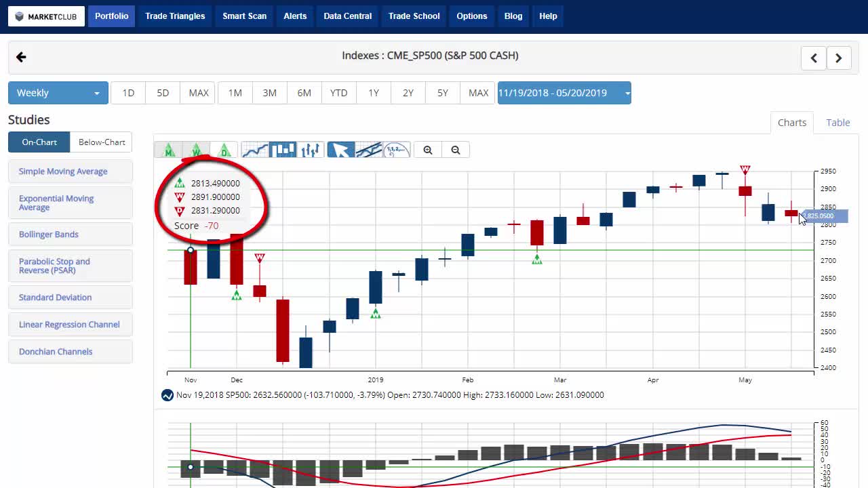
Task: Click the red triangle marker near May
Action: click(745, 169)
